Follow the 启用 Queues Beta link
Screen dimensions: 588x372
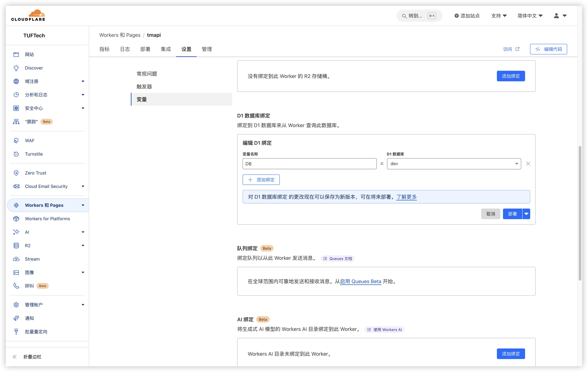point(361,281)
